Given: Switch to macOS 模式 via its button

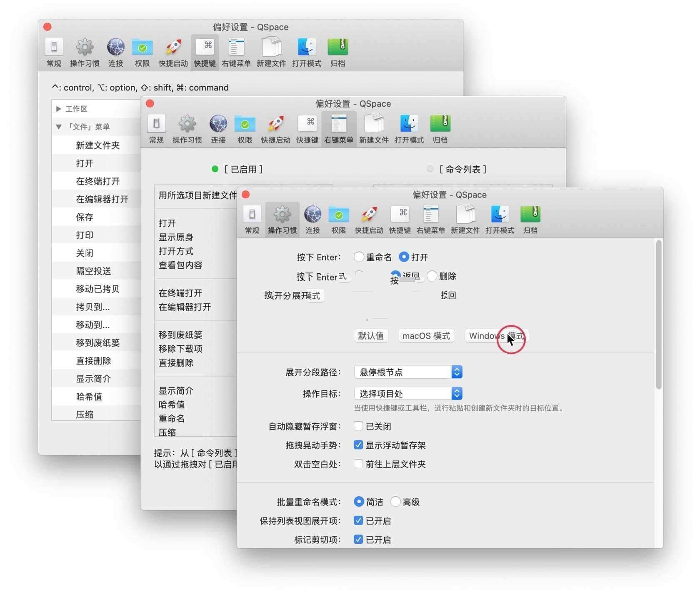Looking at the screenshot, I should click(x=426, y=336).
